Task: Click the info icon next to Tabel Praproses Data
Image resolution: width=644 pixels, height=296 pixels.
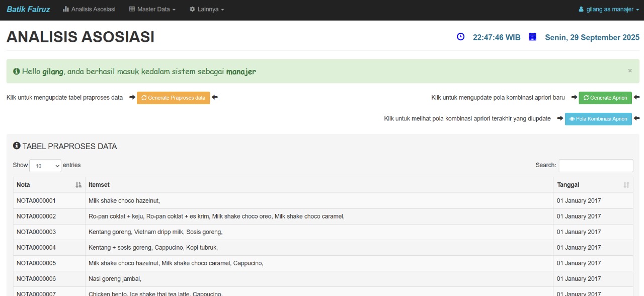Action: point(17,146)
